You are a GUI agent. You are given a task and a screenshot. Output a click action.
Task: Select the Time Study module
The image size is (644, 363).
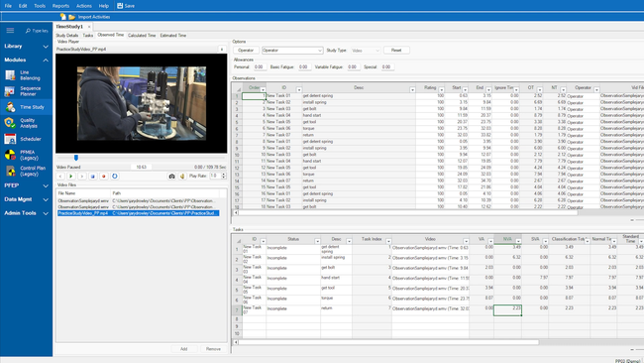(x=27, y=107)
